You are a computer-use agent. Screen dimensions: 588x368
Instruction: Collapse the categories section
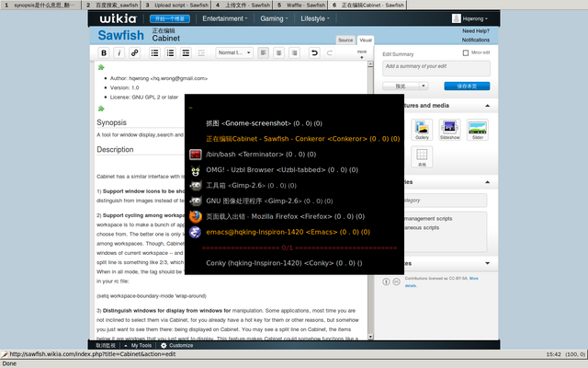pos(488,182)
